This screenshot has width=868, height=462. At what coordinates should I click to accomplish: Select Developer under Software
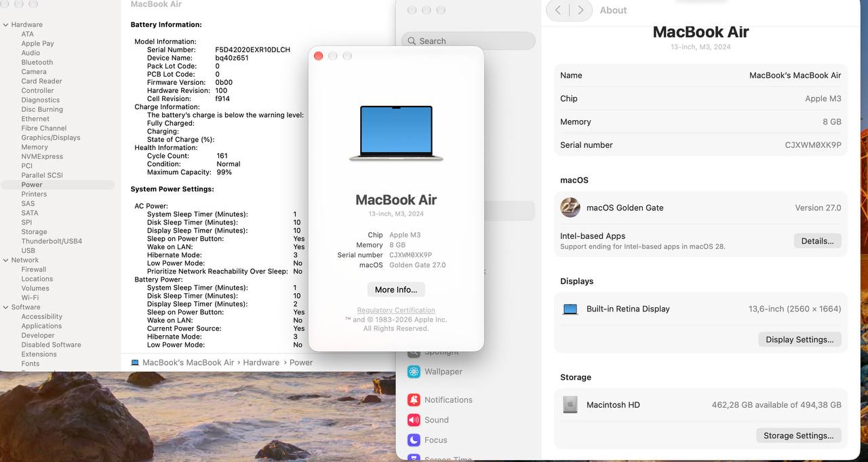pyautogui.click(x=38, y=336)
